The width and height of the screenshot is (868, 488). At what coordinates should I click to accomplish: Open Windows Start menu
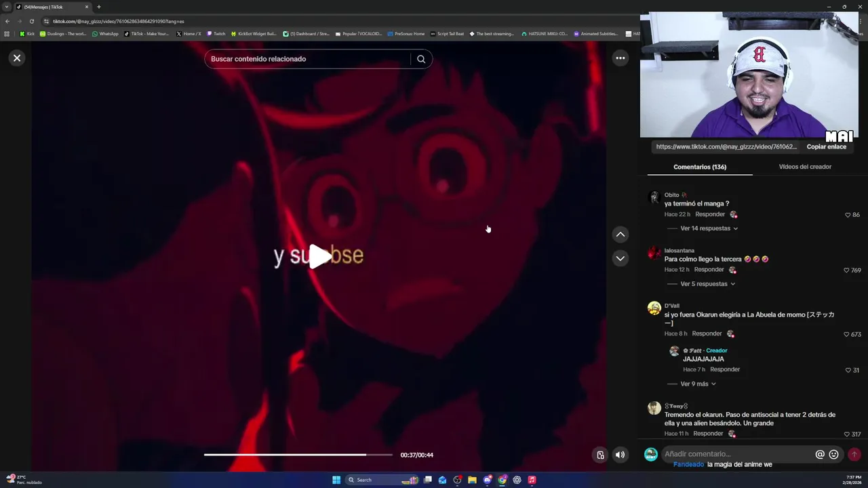pyautogui.click(x=336, y=480)
